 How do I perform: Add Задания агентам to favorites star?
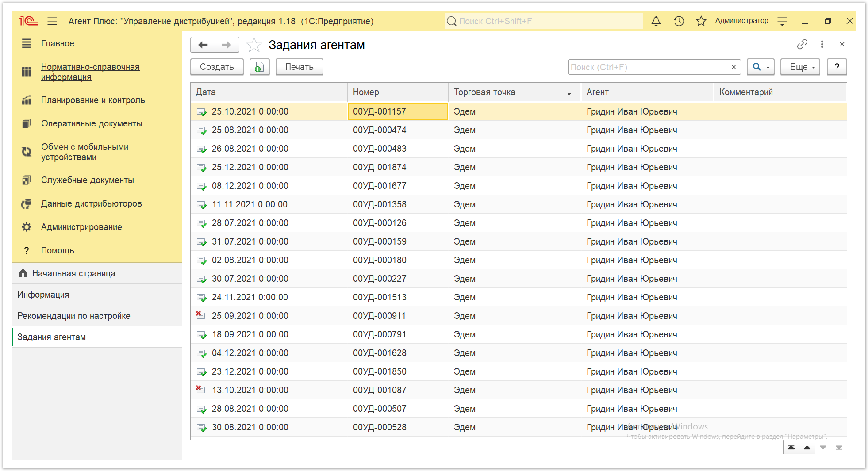pos(254,45)
